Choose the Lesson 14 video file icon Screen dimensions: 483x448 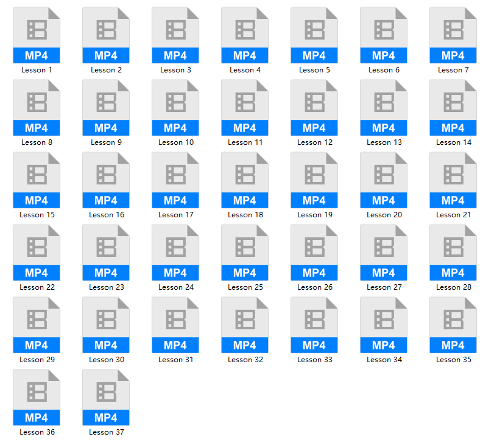coord(453,108)
